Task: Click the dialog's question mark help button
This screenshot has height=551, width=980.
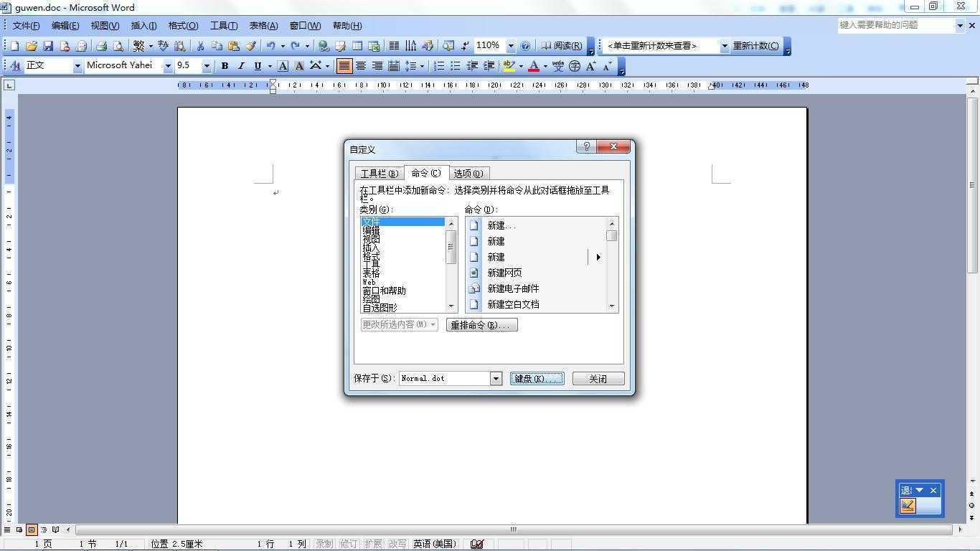Action: (x=586, y=146)
